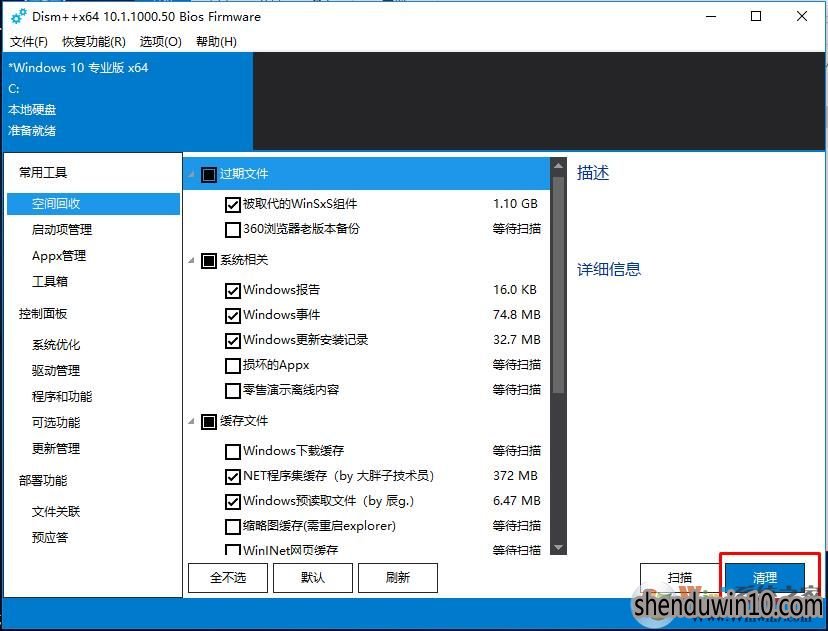
Task: Maximize the Dism++ window
Action: click(756, 16)
